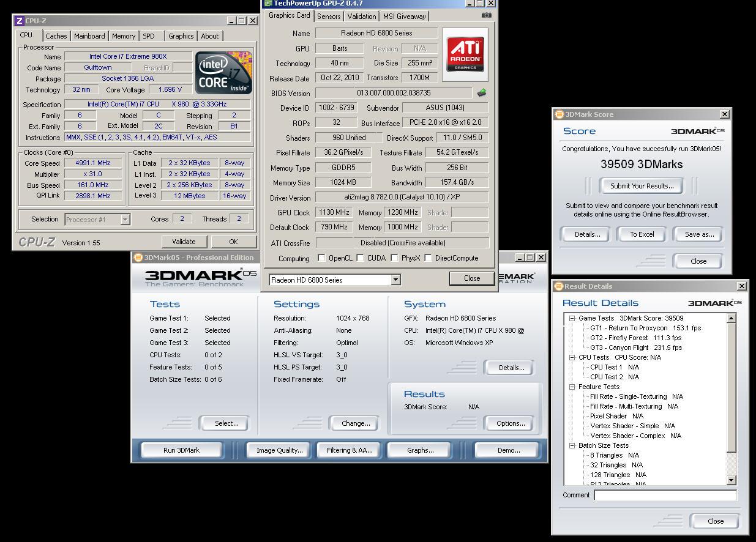Open the Processor #1 selection dropdown
Screen dimensions: 756x542
pos(125,219)
